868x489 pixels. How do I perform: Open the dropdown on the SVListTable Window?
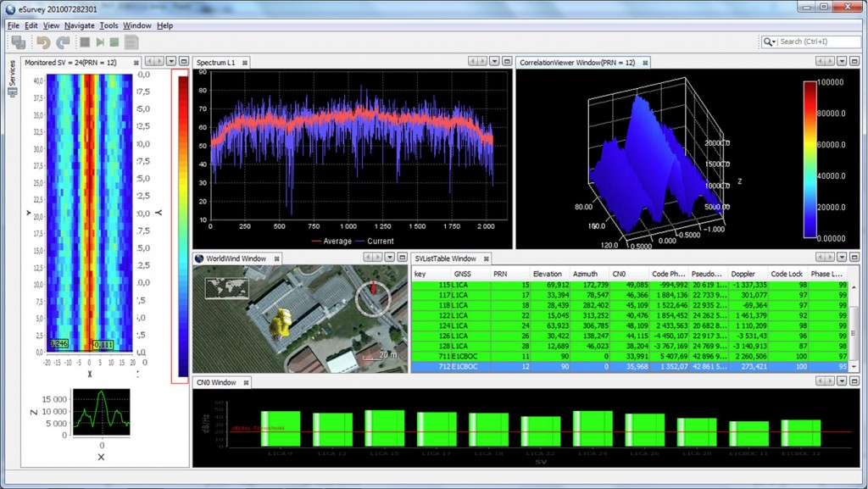pyautogui.click(x=842, y=257)
